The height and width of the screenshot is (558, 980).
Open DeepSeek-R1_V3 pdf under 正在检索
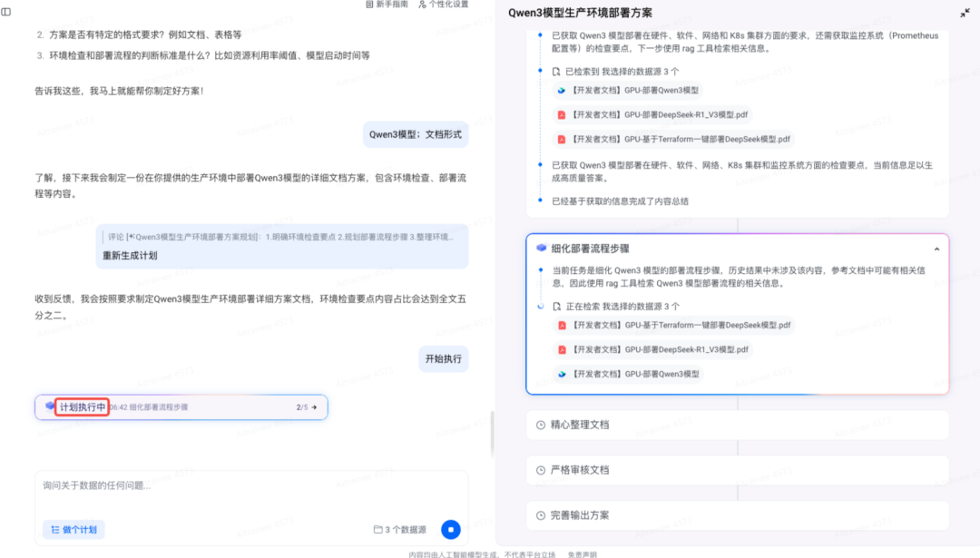click(653, 349)
